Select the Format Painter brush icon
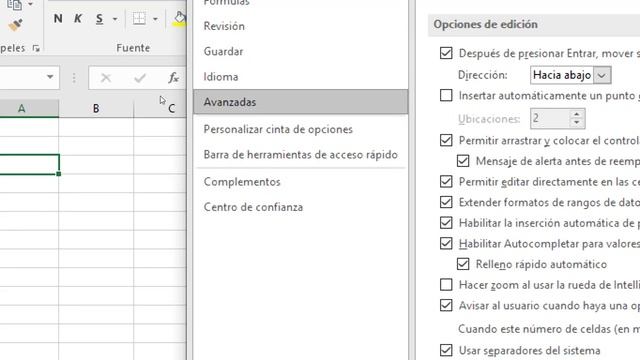 coord(16,25)
